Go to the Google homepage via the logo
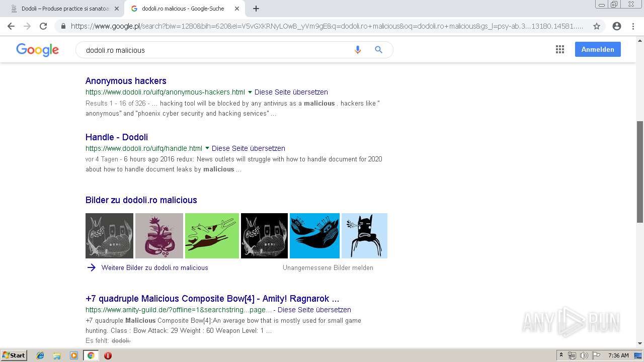This screenshot has height=362, width=644. coord(38,50)
